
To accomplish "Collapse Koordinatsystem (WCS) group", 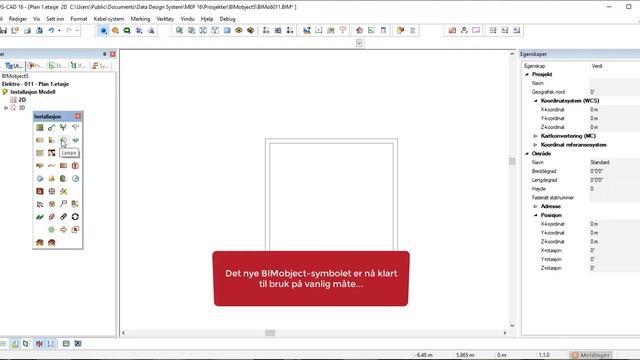I will (536, 101).
